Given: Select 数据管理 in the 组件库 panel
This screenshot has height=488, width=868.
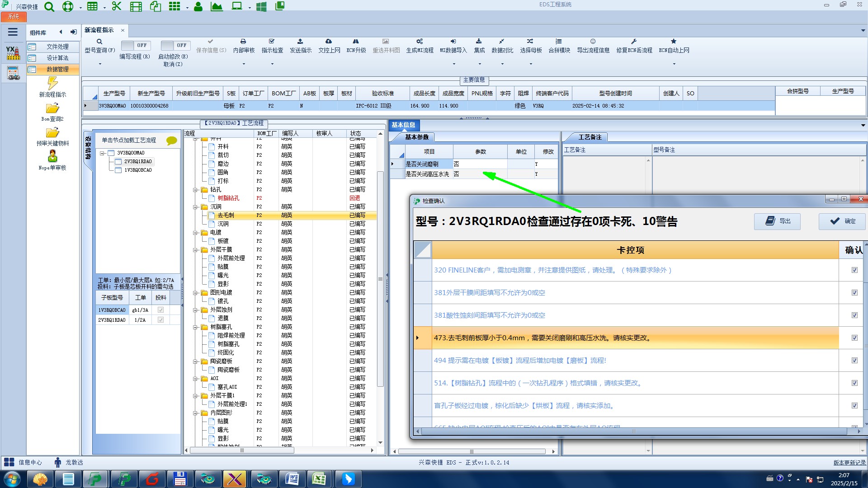Looking at the screenshot, I should click(57, 69).
